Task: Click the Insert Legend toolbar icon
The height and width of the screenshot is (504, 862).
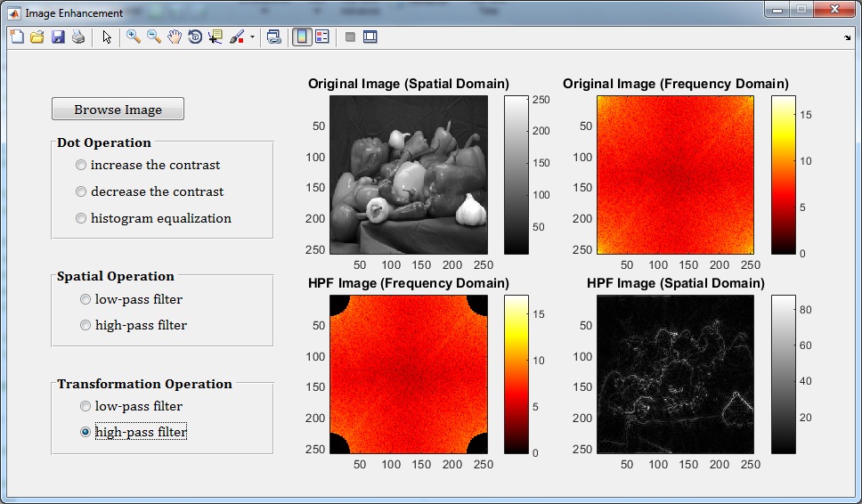Action: click(322, 37)
